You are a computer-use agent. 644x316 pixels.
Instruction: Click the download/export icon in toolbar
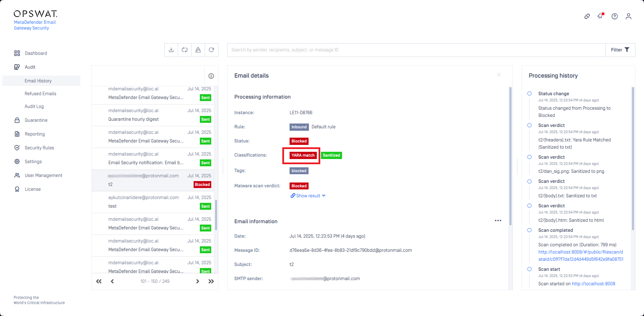click(x=171, y=50)
